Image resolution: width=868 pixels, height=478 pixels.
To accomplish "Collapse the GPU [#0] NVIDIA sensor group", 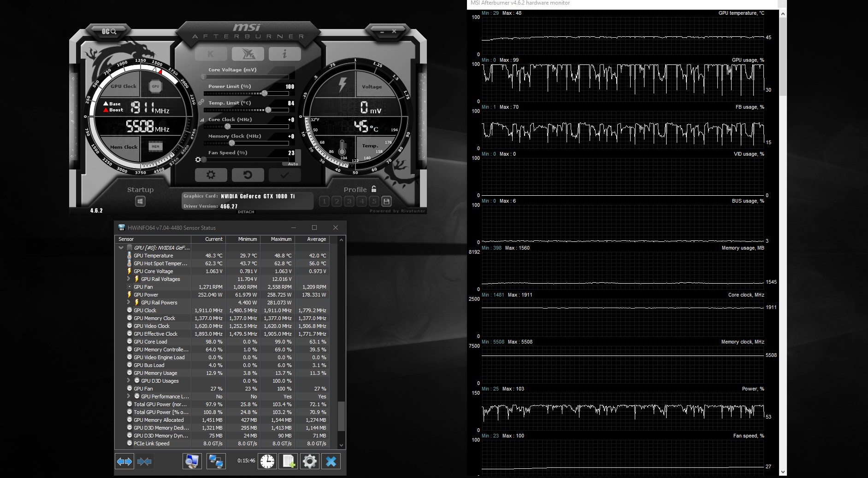I will point(121,248).
